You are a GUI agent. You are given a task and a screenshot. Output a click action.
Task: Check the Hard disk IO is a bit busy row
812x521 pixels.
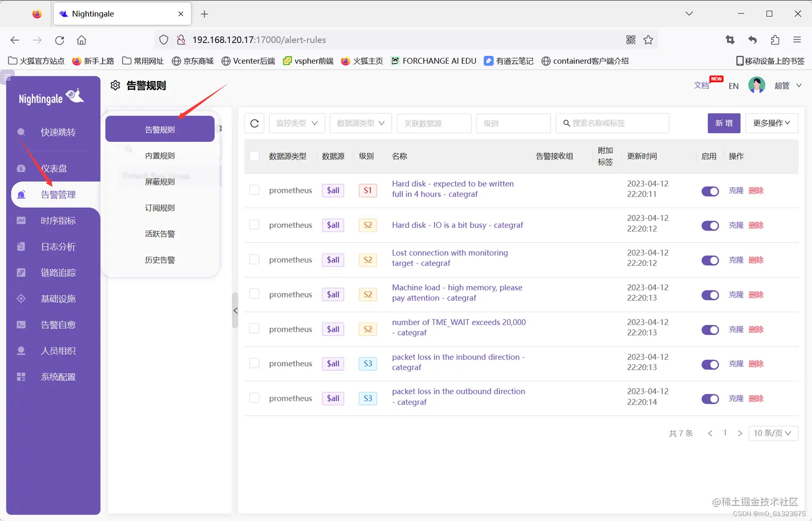click(x=255, y=225)
